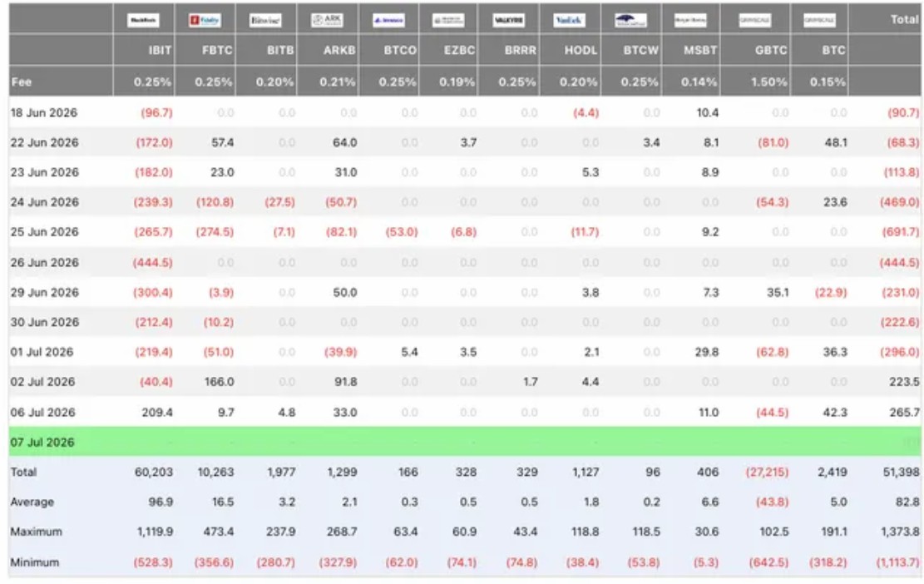
Task: Click the Valkyrie logo above BRRR
Action: pyautogui.click(x=508, y=20)
